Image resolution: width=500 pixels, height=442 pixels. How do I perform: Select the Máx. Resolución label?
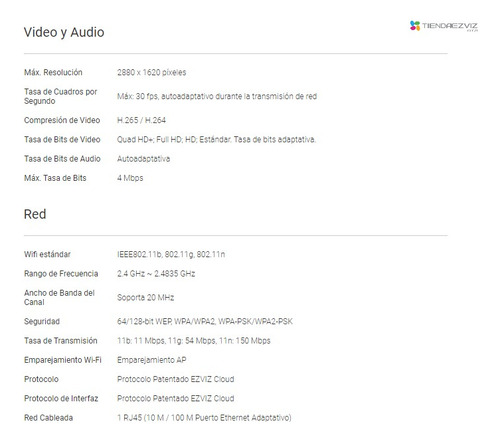(x=53, y=72)
